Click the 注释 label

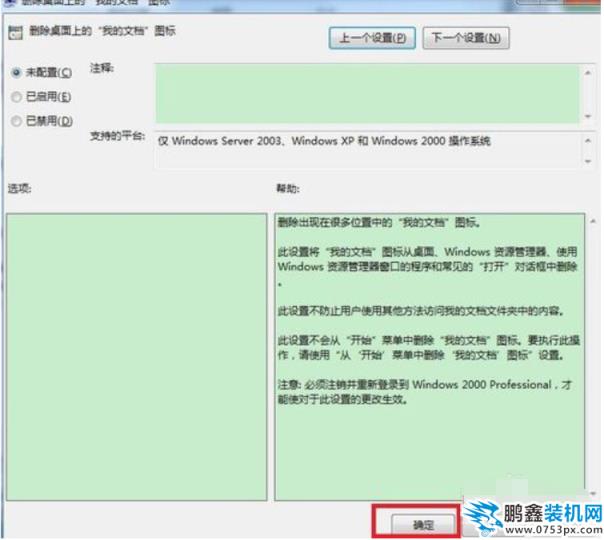102,68
